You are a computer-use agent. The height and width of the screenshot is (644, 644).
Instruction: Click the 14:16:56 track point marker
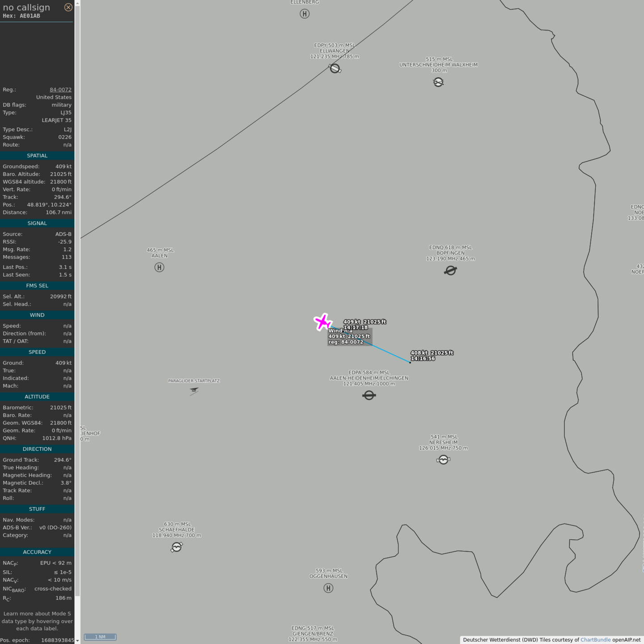[410, 362]
